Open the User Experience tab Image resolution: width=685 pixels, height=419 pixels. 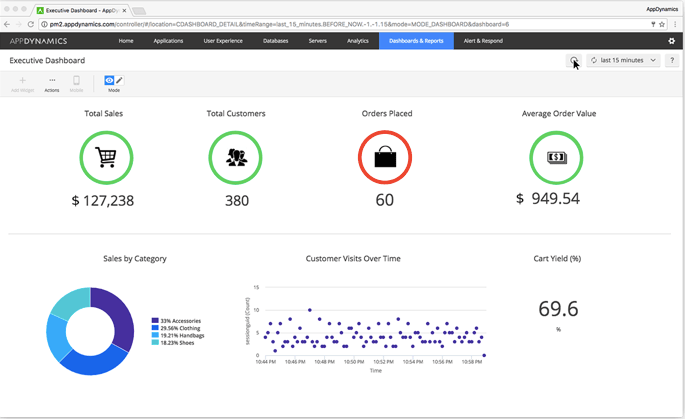tap(222, 41)
